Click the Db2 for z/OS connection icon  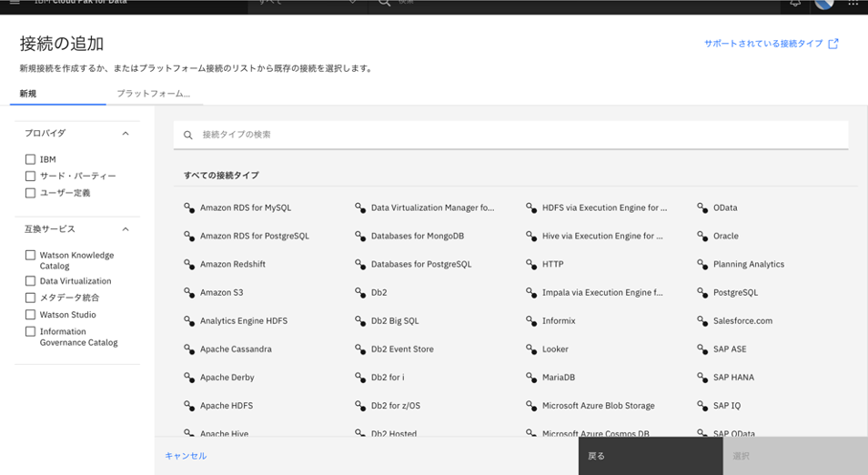coord(360,405)
